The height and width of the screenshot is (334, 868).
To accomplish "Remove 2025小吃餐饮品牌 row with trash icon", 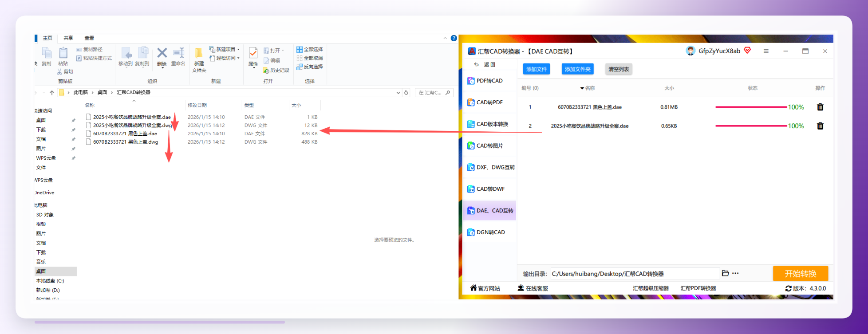I will click(820, 126).
